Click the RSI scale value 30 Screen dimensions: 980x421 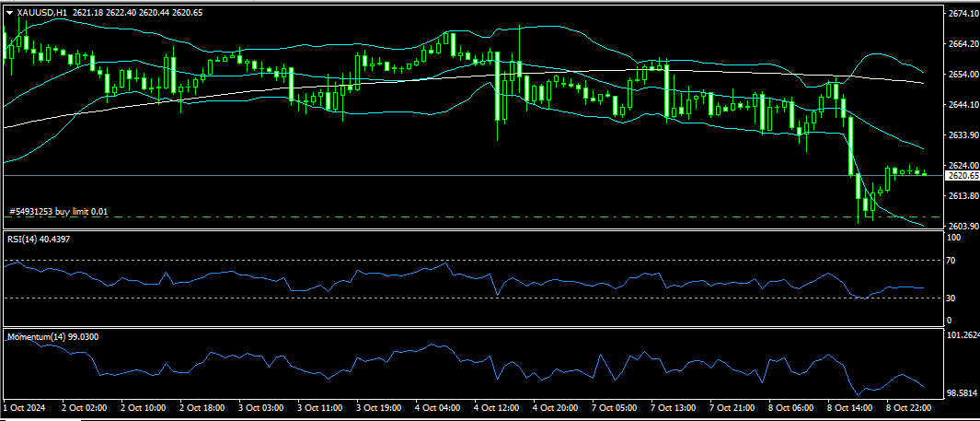[951, 298]
